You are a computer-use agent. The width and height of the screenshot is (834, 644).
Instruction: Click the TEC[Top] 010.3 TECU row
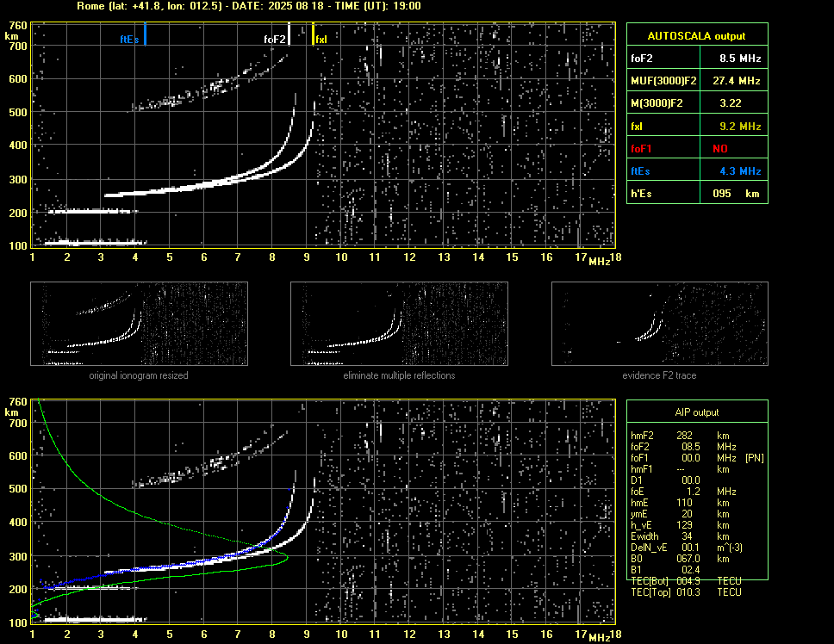tap(686, 592)
